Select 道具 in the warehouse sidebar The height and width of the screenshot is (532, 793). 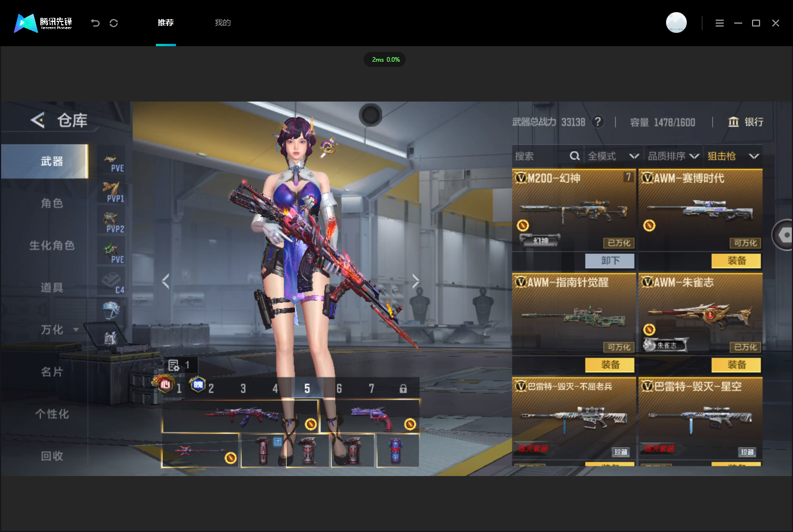point(52,287)
